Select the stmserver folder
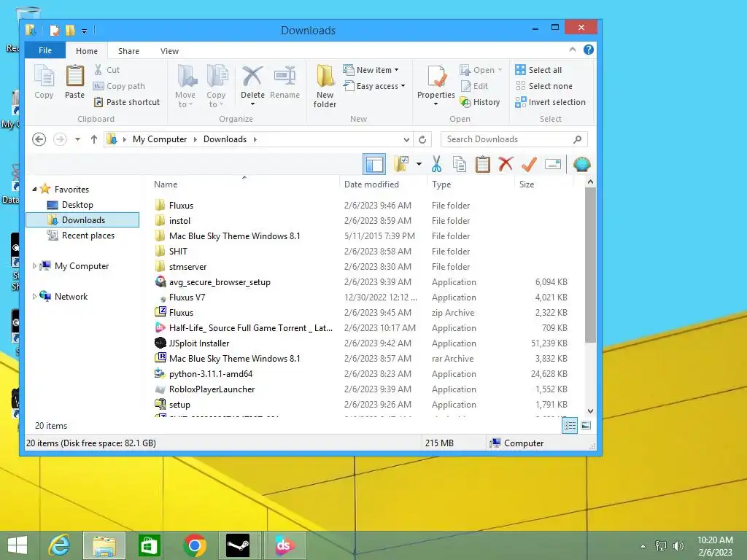This screenshot has height=560, width=747. (187, 267)
